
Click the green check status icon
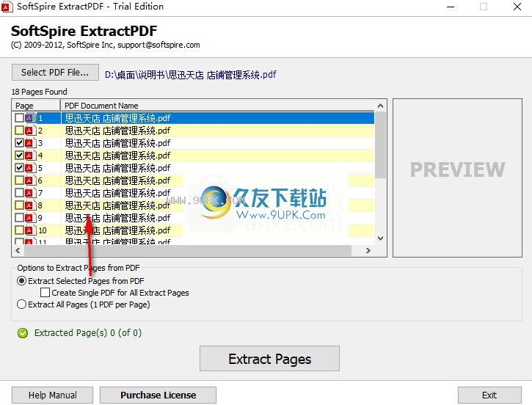[23, 333]
